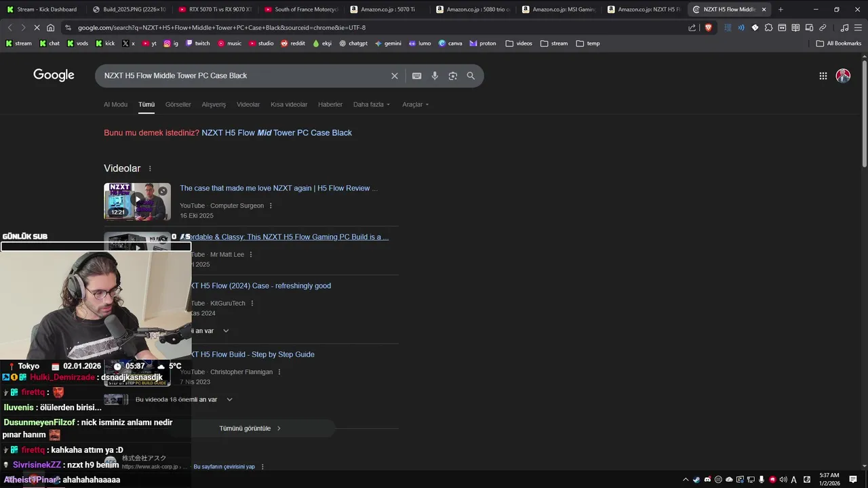Stop loading the page
This screenshot has height=488, width=868.
(37, 28)
